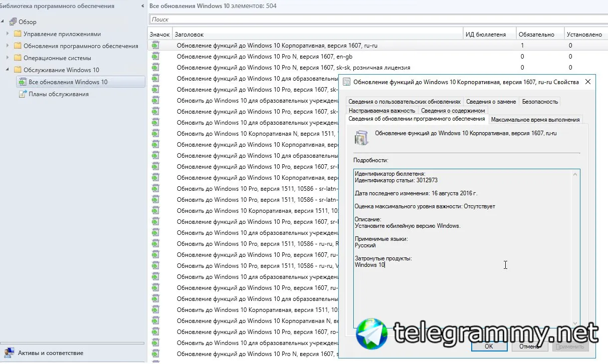Expand the Управление приложениями node
Screen dimensions: 608x364
click(8, 34)
